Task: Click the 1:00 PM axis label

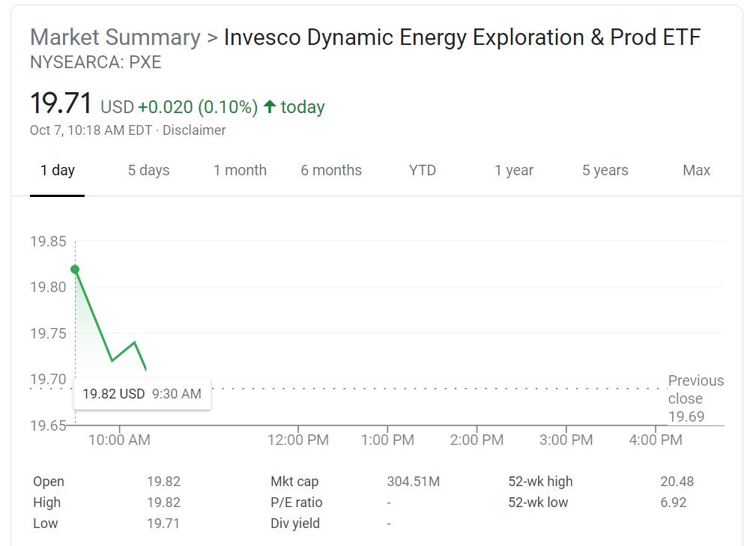Action: [x=387, y=440]
